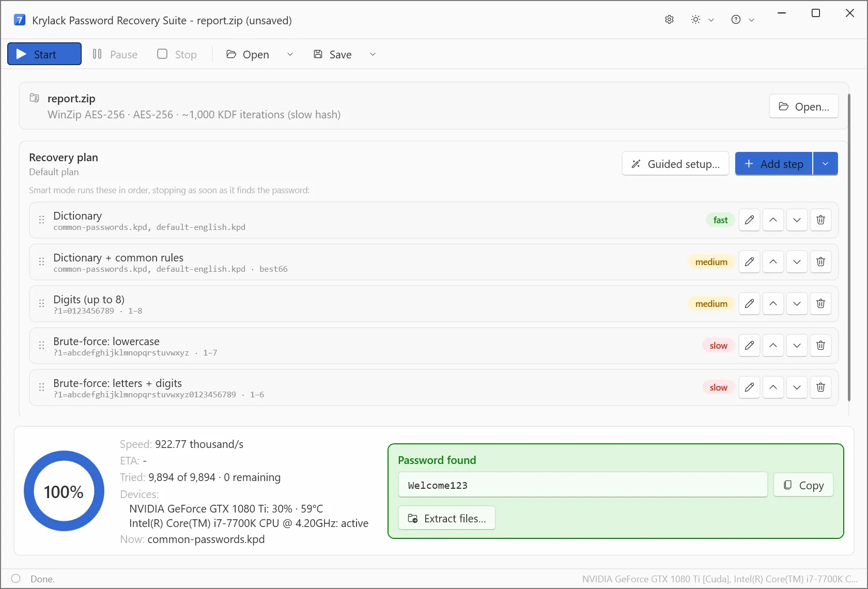Move Dictionary + common rules step down
868x589 pixels.
tap(797, 262)
